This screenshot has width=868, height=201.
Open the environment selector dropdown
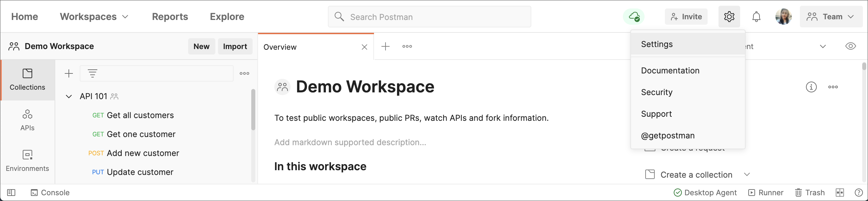[x=823, y=46]
